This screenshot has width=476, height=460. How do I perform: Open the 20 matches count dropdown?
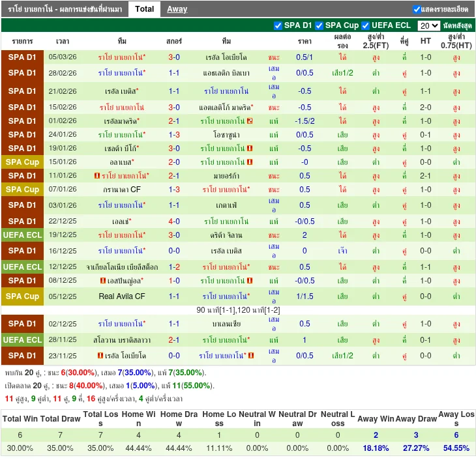(x=428, y=25)
